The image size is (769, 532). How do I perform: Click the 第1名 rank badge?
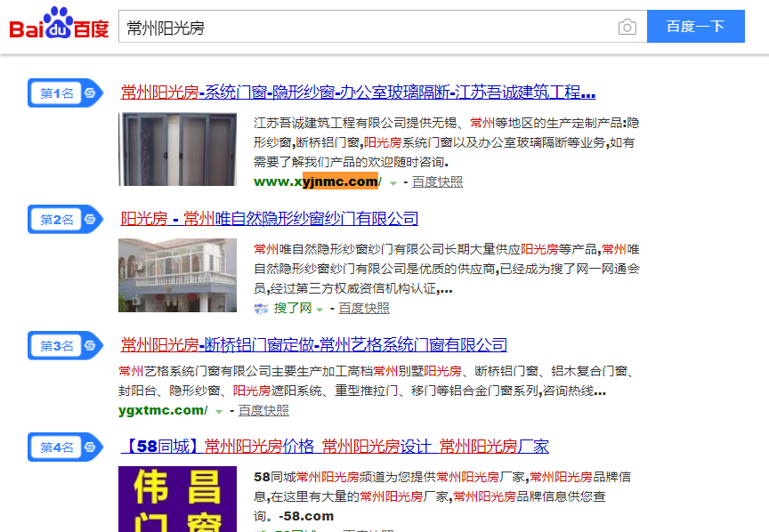pos(65,93)
